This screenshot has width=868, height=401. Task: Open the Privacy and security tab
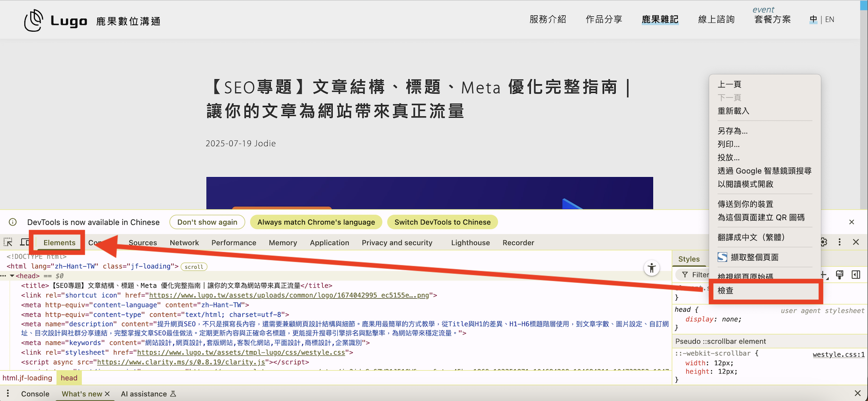click(x=397, y=243)
